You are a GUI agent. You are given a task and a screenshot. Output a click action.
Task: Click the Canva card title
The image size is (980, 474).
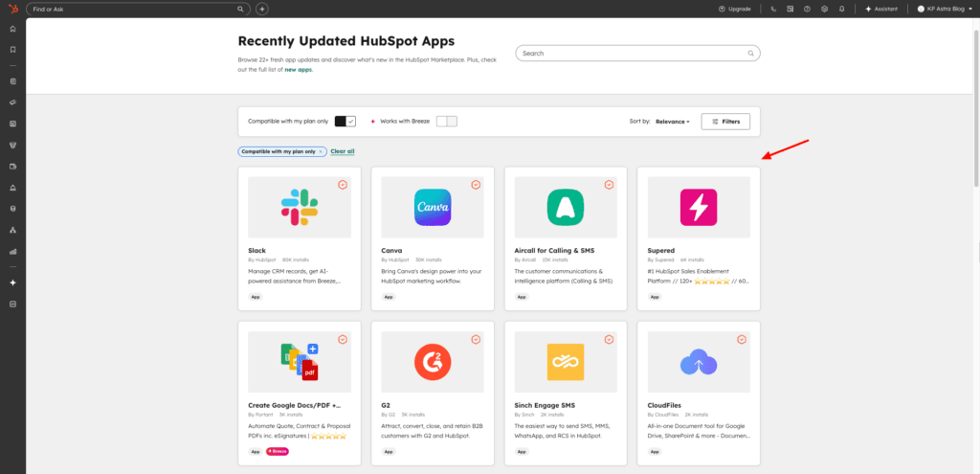pos(391,250)
